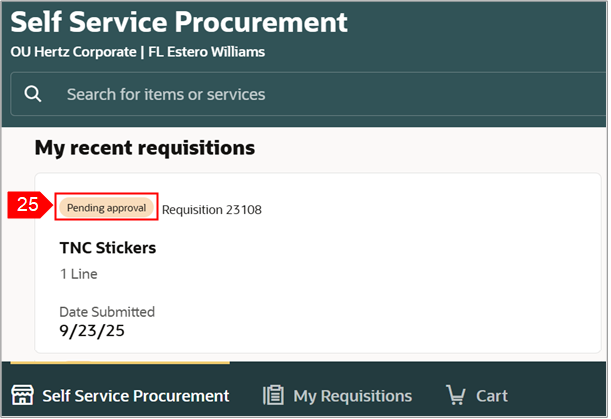Click the Pending approval status badge
The width and height of the screenshot is (611, 419).
(x=107, y=207)
